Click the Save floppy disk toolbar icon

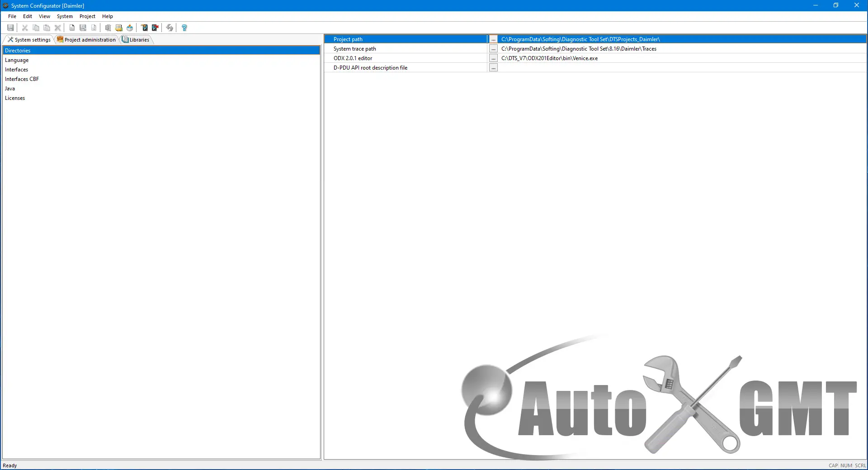pyautogui.click(x=10, y=28)
